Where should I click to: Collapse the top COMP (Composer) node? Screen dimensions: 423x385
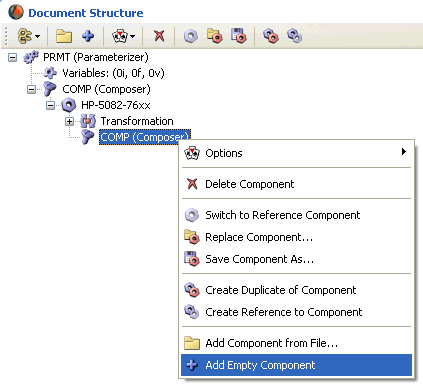click(31, 89)
